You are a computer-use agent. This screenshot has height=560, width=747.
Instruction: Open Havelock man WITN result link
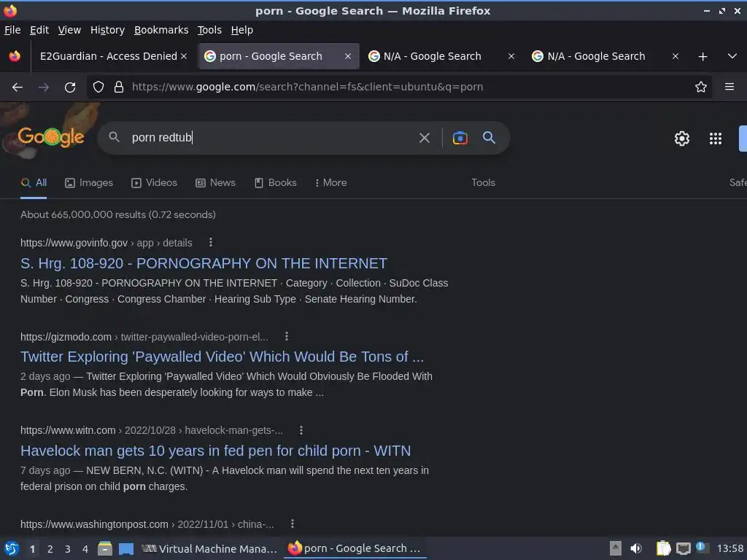215,451
